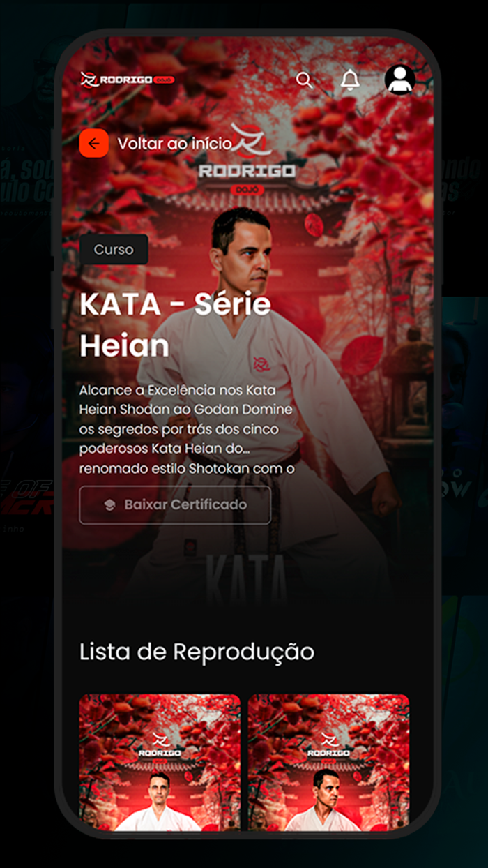The image size is (488, 868).
Task: Click the Rodrigo Dojo header logo
Action: (128, 80)
